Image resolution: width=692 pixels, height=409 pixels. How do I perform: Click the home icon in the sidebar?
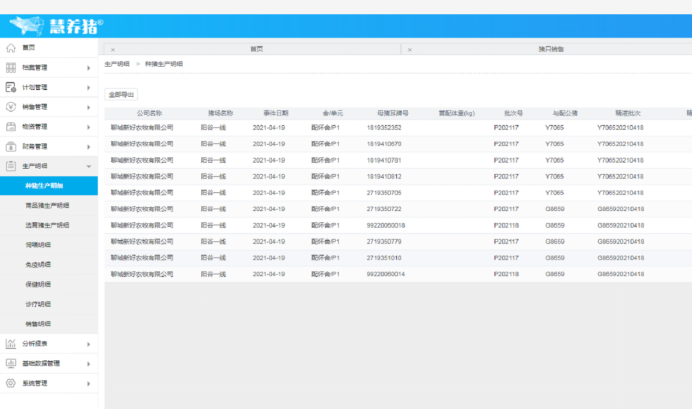point(11,48)
